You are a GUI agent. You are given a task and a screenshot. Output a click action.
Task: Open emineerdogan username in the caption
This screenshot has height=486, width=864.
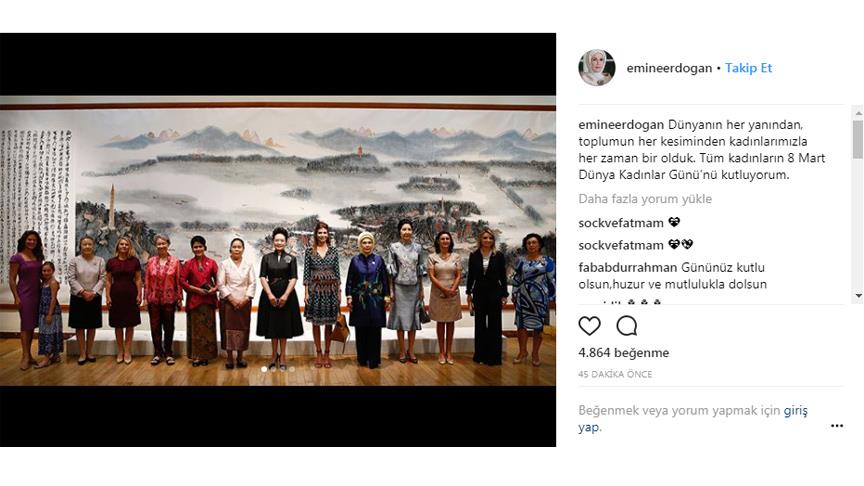[621, 125]
